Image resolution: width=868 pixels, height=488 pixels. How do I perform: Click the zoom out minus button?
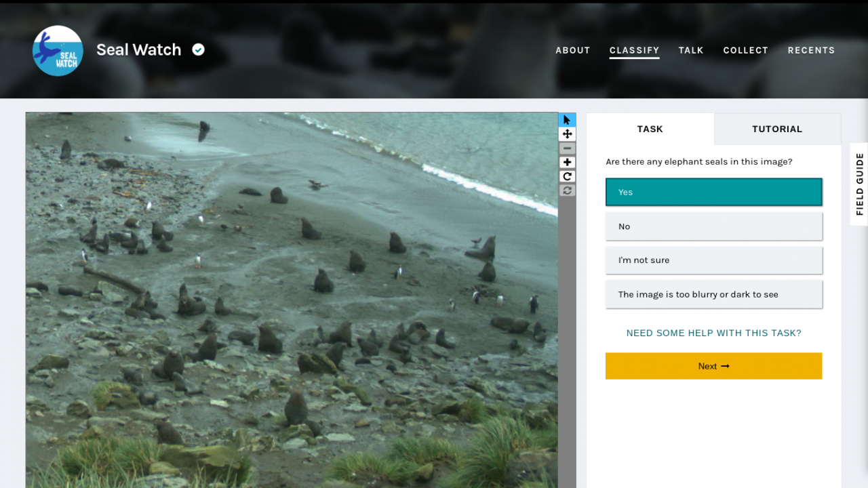coord(567,148)
